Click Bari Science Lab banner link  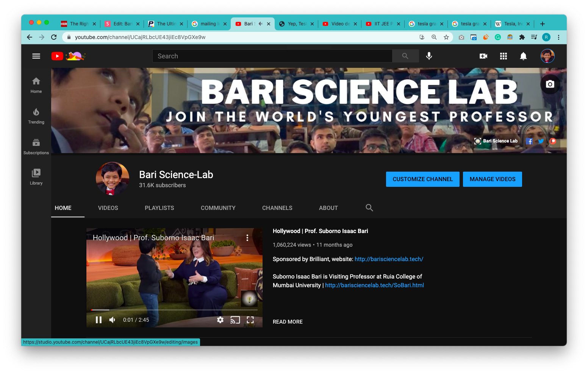496,141
